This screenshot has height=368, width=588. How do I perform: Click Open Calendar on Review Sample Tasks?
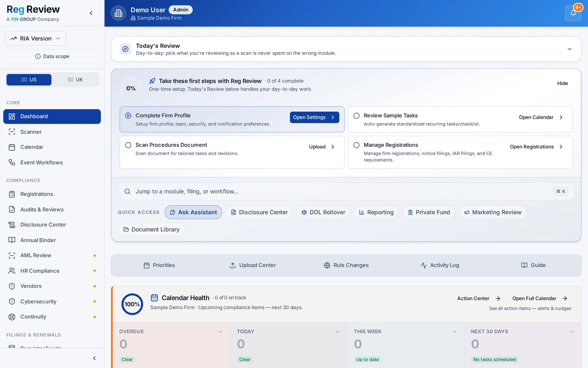541,117
